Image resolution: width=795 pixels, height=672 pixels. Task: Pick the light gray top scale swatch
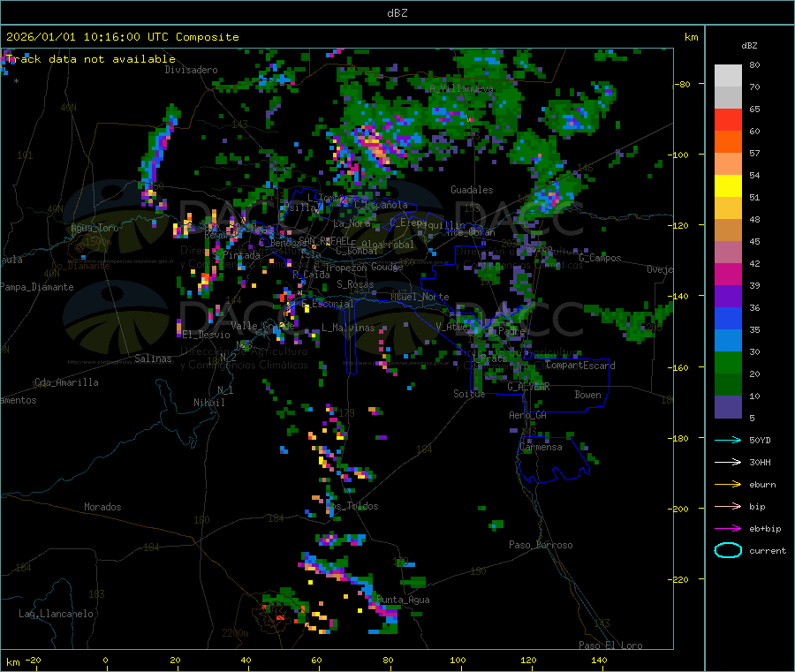pos(728,76)
